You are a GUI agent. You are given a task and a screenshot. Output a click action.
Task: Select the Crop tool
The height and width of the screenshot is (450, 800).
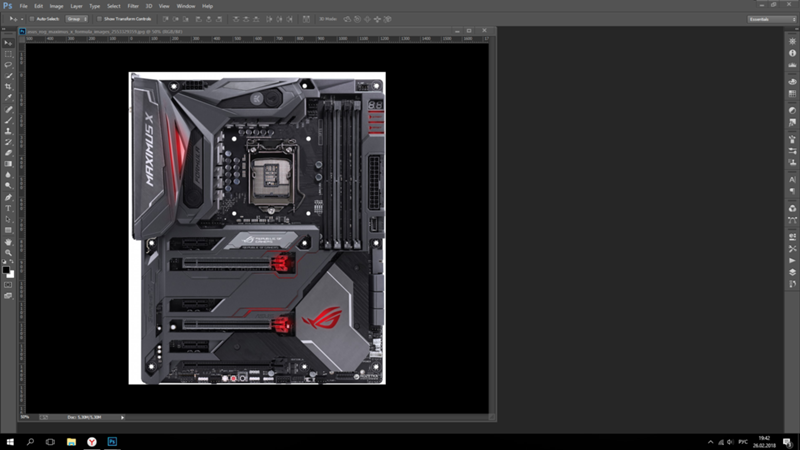[8, 87]
